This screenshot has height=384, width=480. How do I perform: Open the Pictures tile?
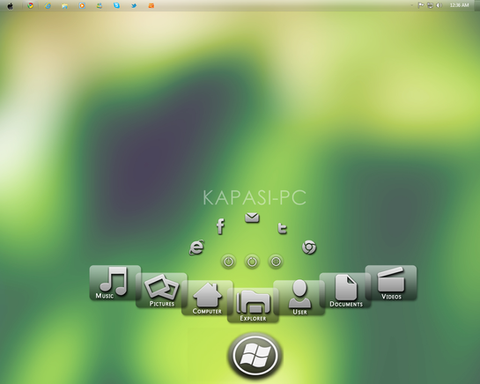pyautogui.click(x=161, y=290)
